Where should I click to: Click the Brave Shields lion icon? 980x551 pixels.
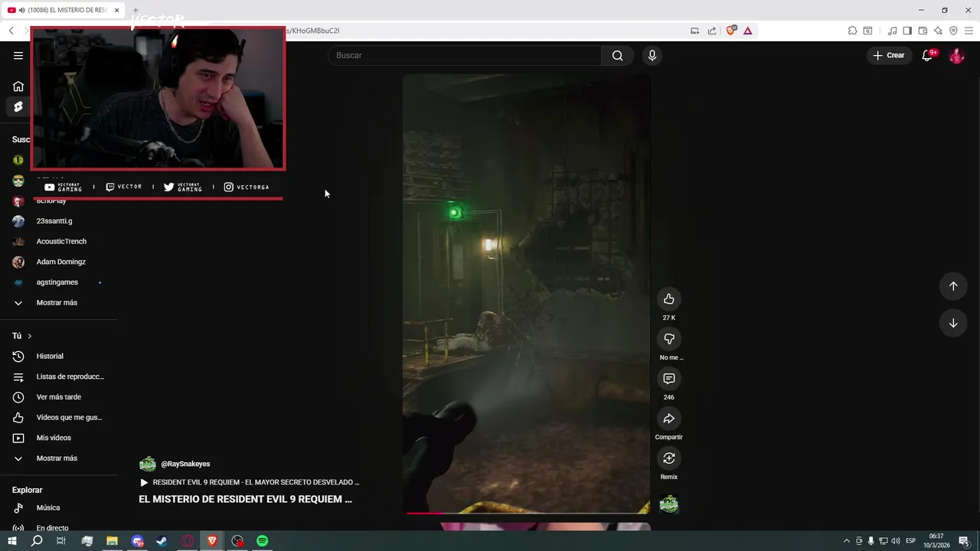click(730, 31)
